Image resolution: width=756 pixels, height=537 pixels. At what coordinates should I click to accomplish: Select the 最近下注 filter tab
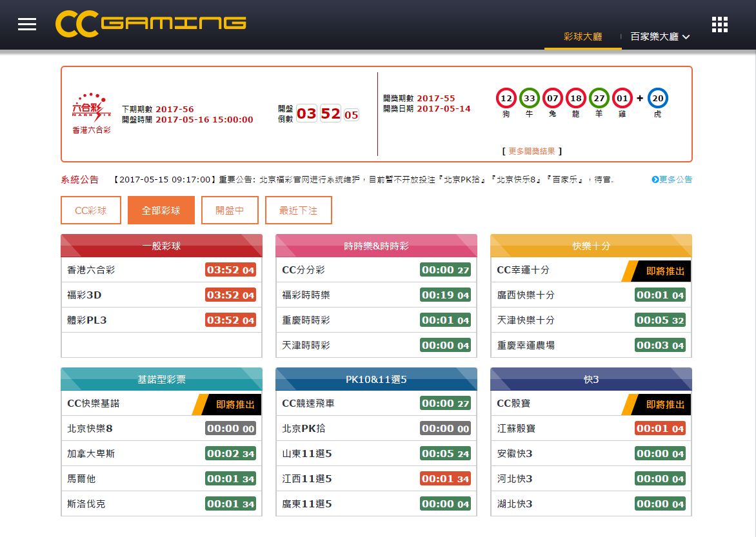[299, 210]
